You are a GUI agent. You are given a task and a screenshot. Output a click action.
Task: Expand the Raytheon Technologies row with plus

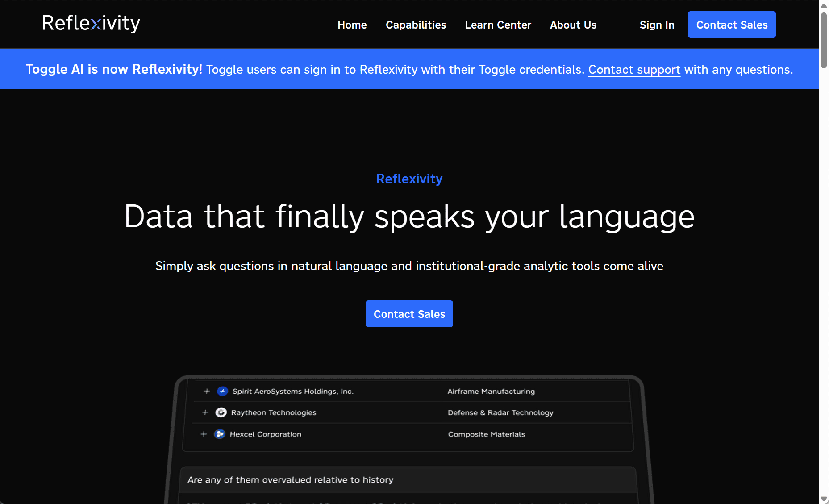click(205, 412)
